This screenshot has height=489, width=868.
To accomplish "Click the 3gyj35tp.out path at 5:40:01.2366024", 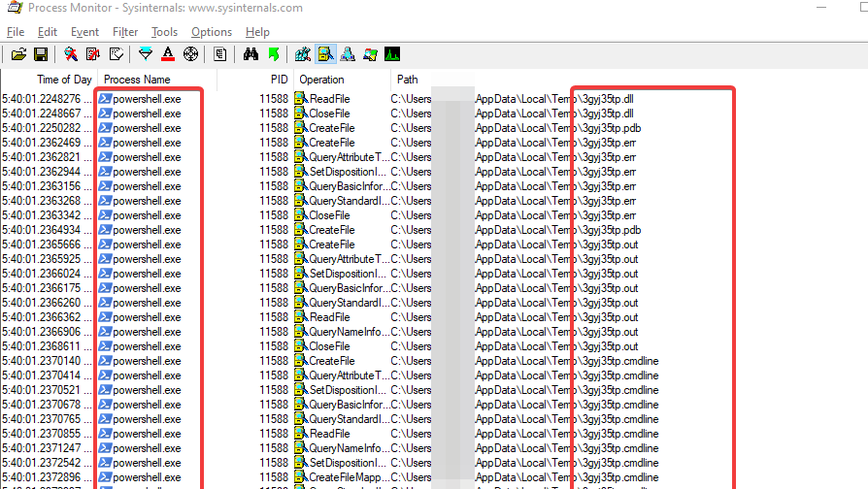I will tap(610, 274).
